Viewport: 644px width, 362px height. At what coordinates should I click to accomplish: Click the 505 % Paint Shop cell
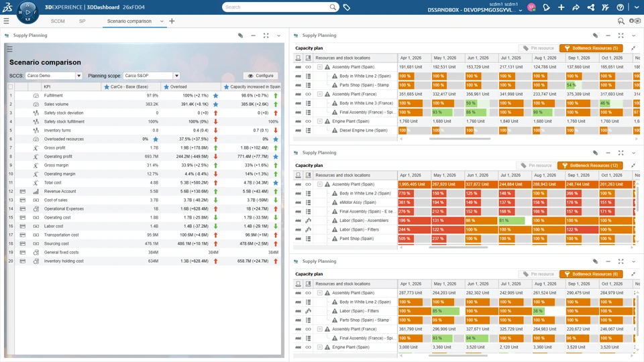(415, 239)
